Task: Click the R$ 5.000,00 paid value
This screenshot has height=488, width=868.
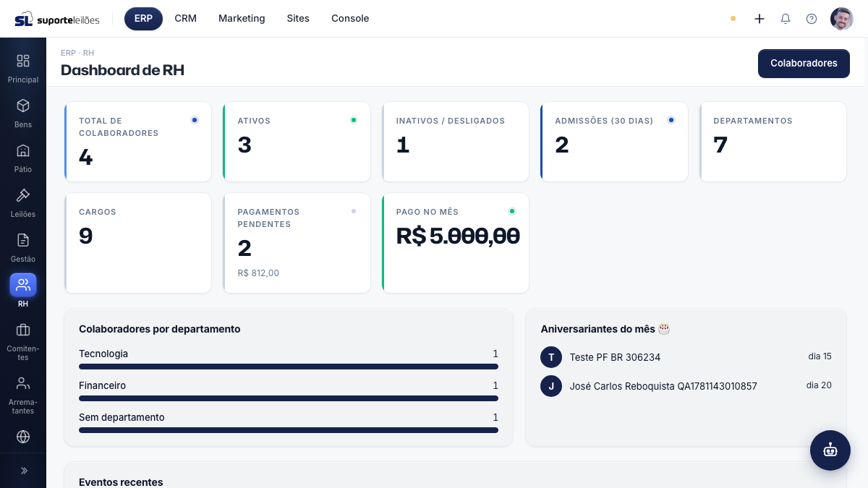Action: pyautogui.click(x=458, y=236)
